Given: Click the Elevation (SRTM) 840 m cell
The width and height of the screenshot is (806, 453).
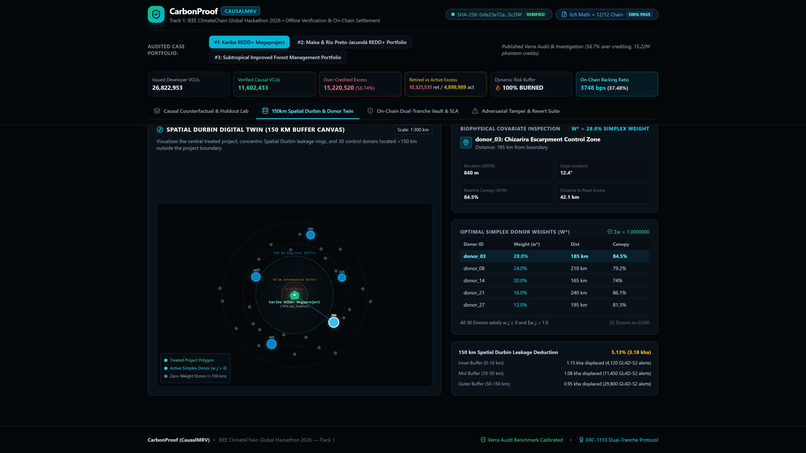Looking at the screenshot, I should tap(506, 169).
